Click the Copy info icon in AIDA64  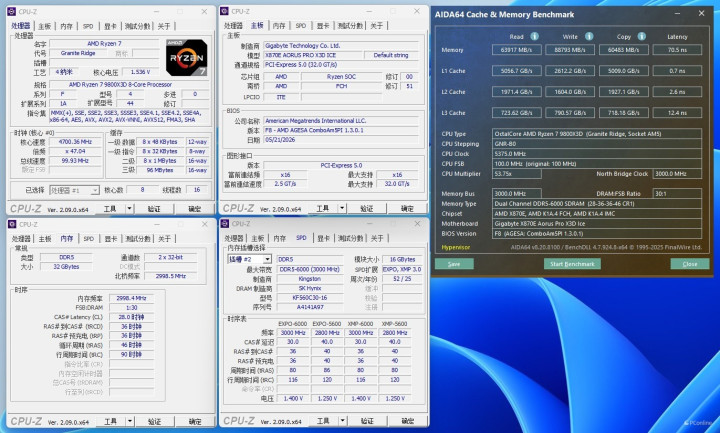[641, 36]
